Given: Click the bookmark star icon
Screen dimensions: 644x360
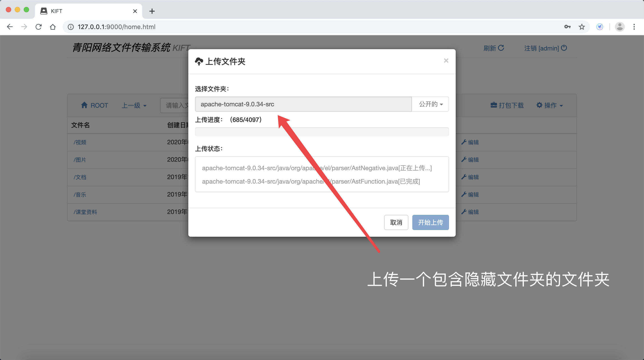Looking at the screenshot, I should (x=582, y=27).
